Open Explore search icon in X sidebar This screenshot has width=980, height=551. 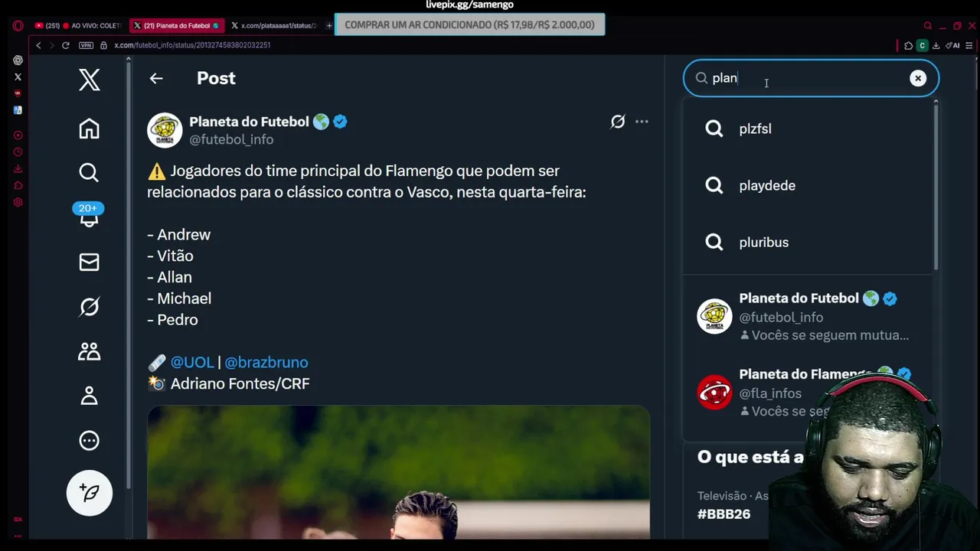point(89,173)
